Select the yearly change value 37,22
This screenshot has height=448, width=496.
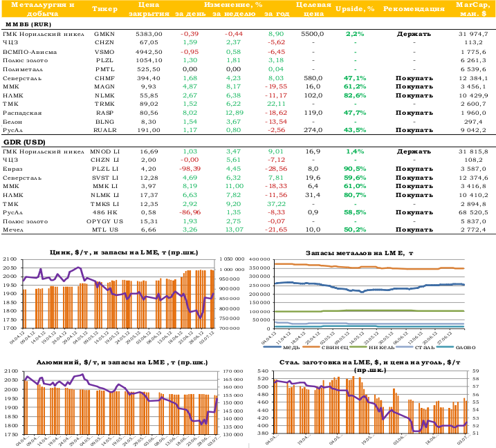(x=276, y=204)
